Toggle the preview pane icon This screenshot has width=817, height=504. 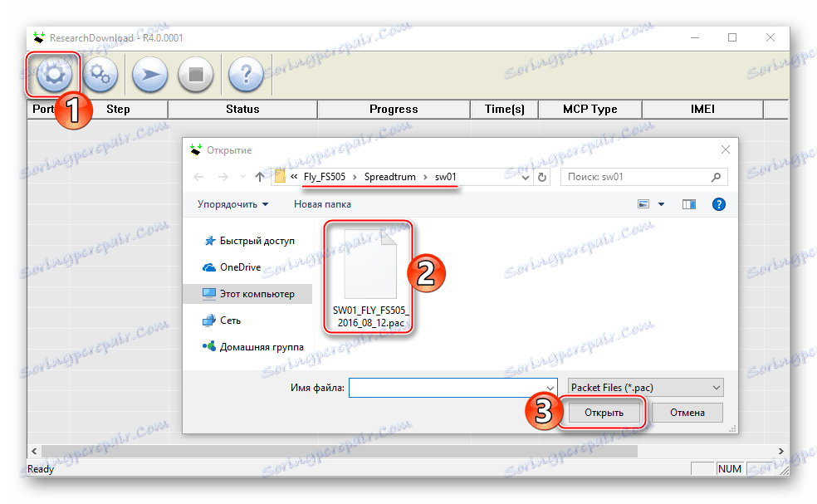coord(688,203)
